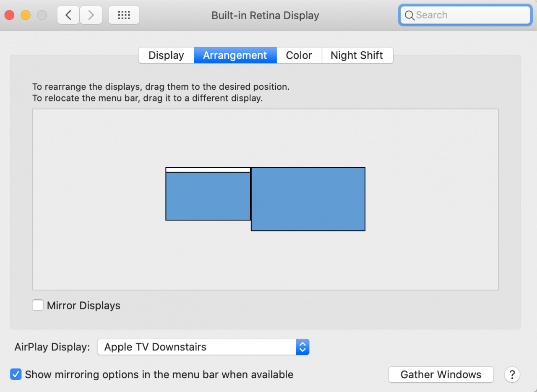Click the forward navigation arrow
This screenshot has height=392, width=537.
pyautogui.click(x=91, y=15)
